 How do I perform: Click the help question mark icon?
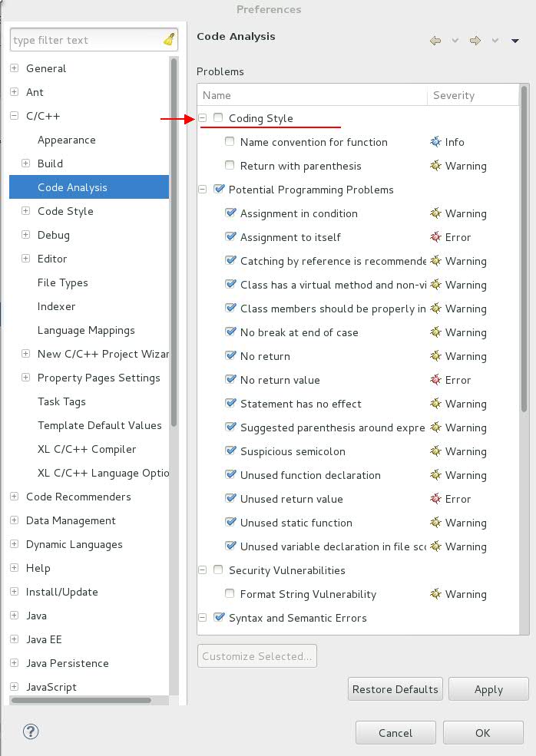coord(31,731)
